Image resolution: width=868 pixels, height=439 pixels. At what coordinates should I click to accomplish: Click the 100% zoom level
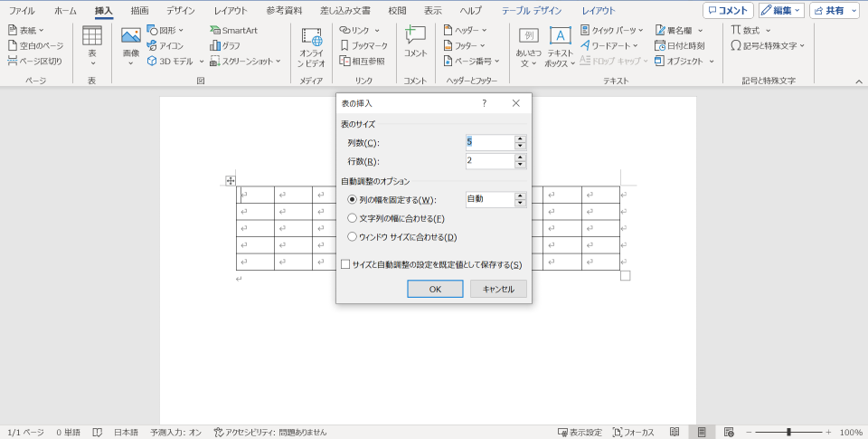tap(851, 433)
